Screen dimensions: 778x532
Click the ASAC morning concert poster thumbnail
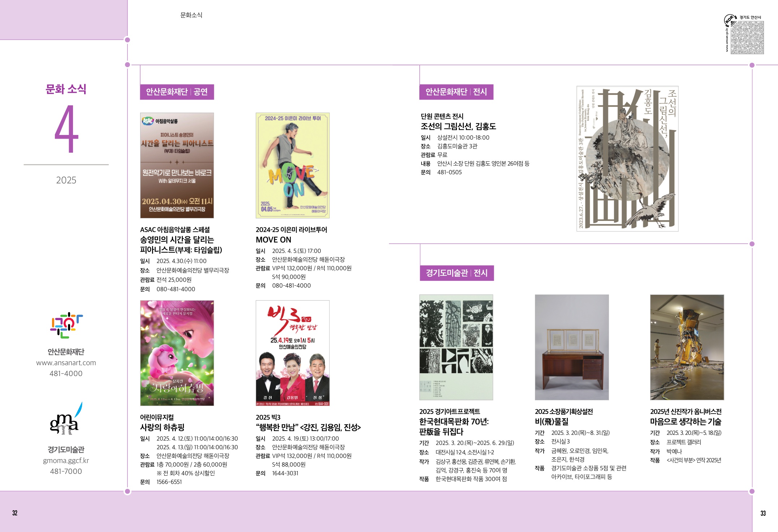click(x=177, y=165)
